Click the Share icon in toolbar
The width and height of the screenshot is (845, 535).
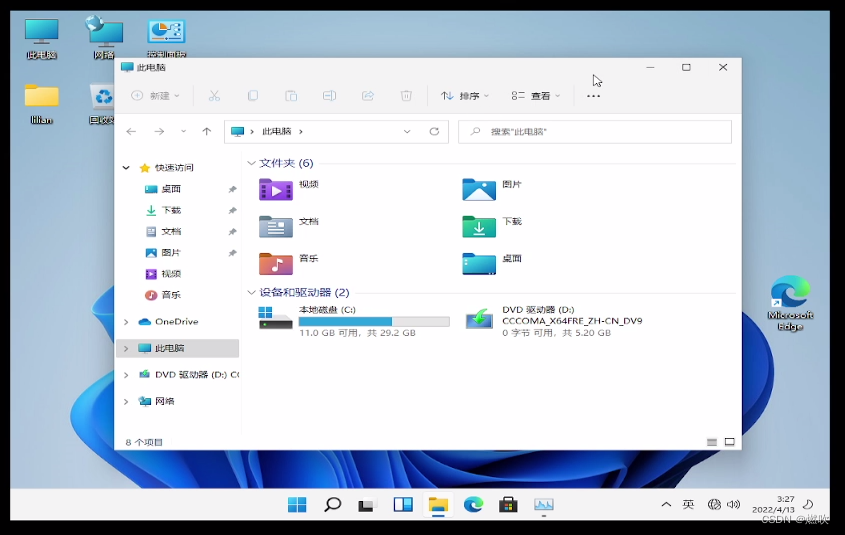368,96
